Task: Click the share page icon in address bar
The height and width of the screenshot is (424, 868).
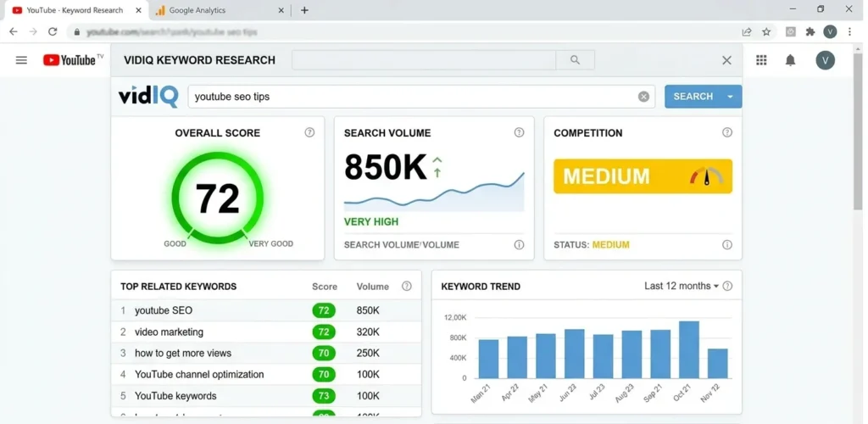Action: click(747, 32)
